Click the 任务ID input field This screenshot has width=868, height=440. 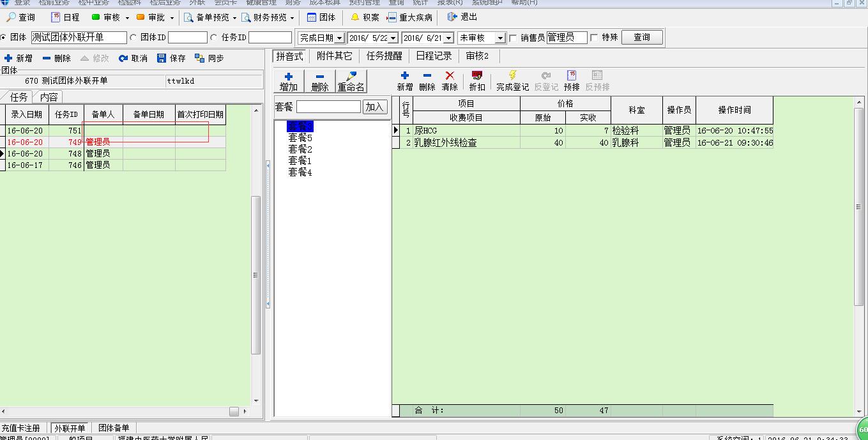(270, 38)
